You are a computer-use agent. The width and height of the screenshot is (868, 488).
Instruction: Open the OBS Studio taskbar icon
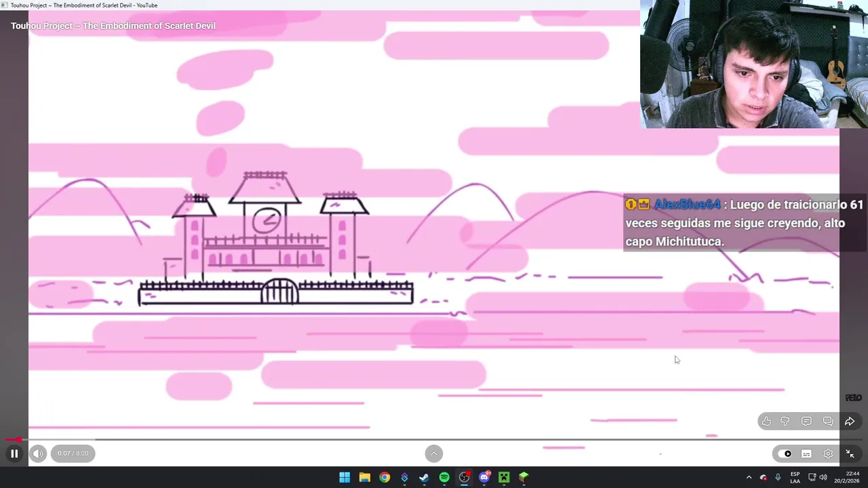[464, 477]
